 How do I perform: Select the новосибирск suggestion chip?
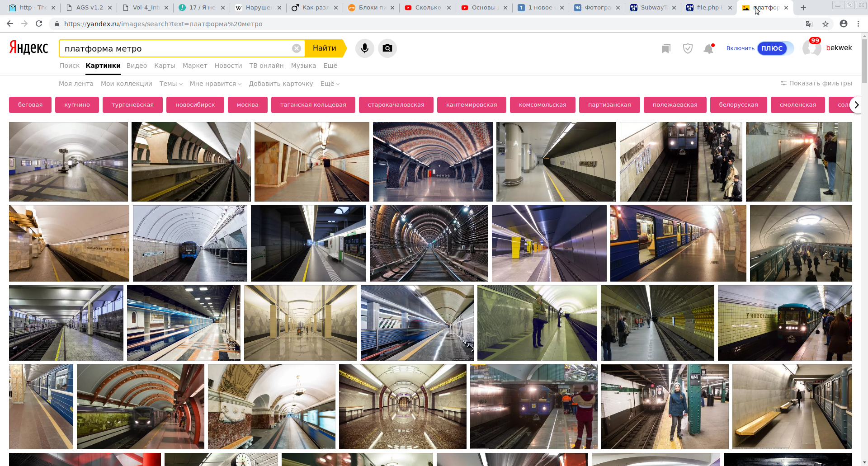[195, 105]
